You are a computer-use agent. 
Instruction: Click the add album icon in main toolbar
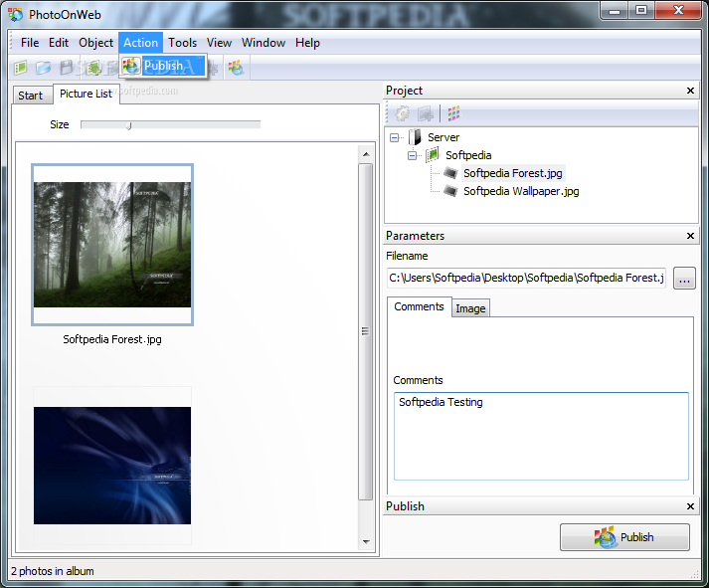(93, 68)
